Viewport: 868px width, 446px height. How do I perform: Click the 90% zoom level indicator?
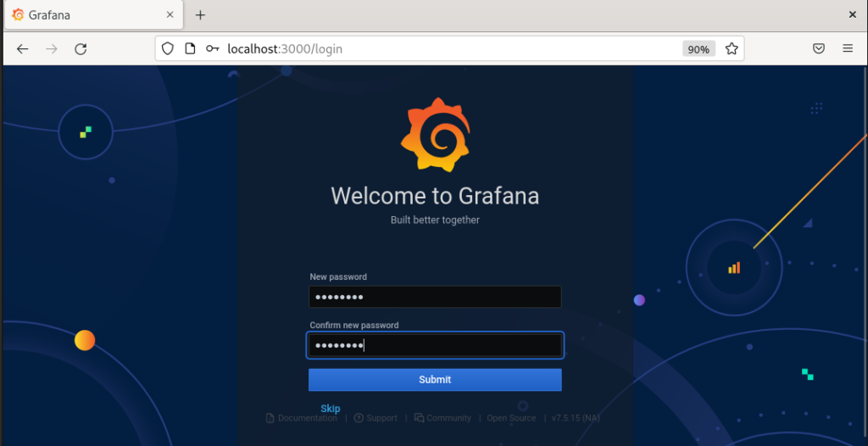click(698, 49)
